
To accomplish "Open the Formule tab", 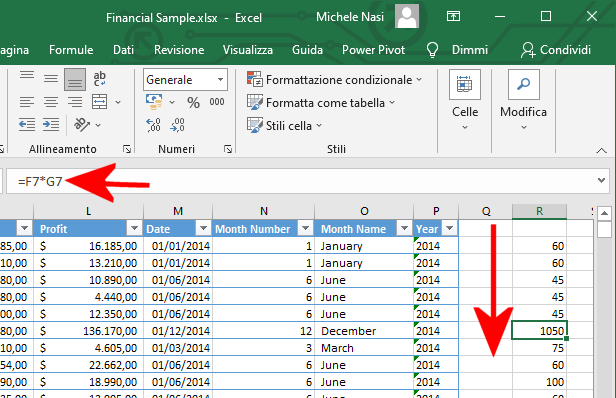I will click(x=71, y=50).
